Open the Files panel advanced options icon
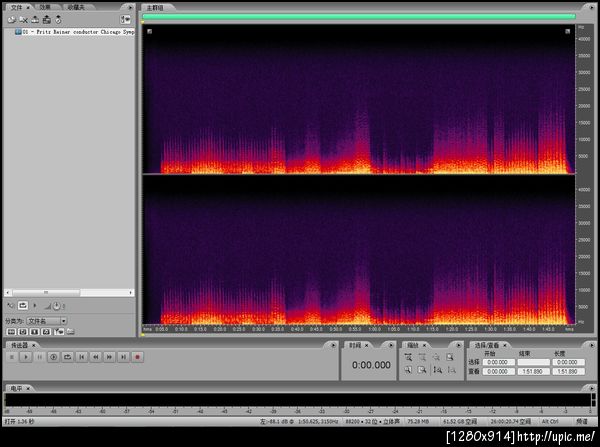Image resolution: width=600 pixels, height=447 pixels. 125,20
